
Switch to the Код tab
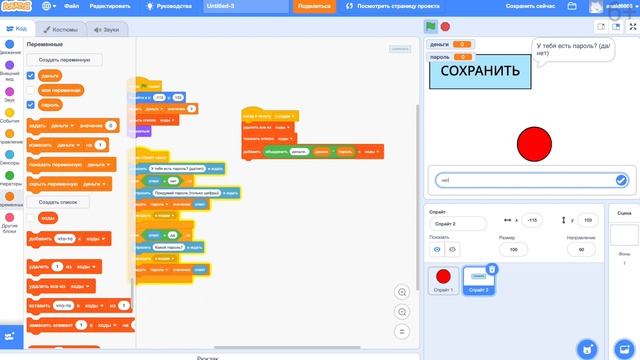[x=17, y=29]
